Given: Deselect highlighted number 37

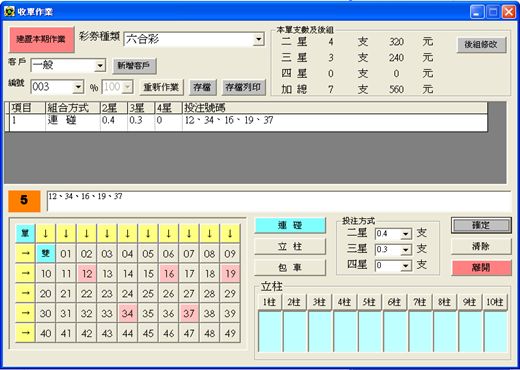Looking at the screenshot, I should 189,313.
